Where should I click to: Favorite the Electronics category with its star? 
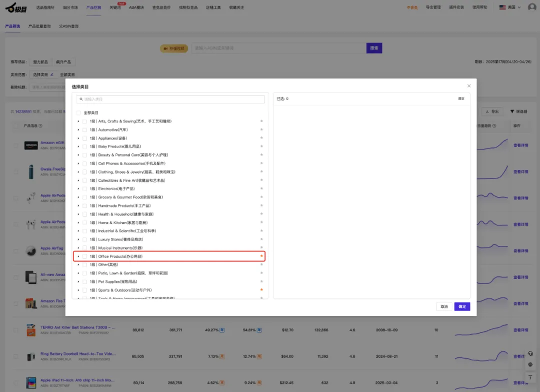click(261, 188)
